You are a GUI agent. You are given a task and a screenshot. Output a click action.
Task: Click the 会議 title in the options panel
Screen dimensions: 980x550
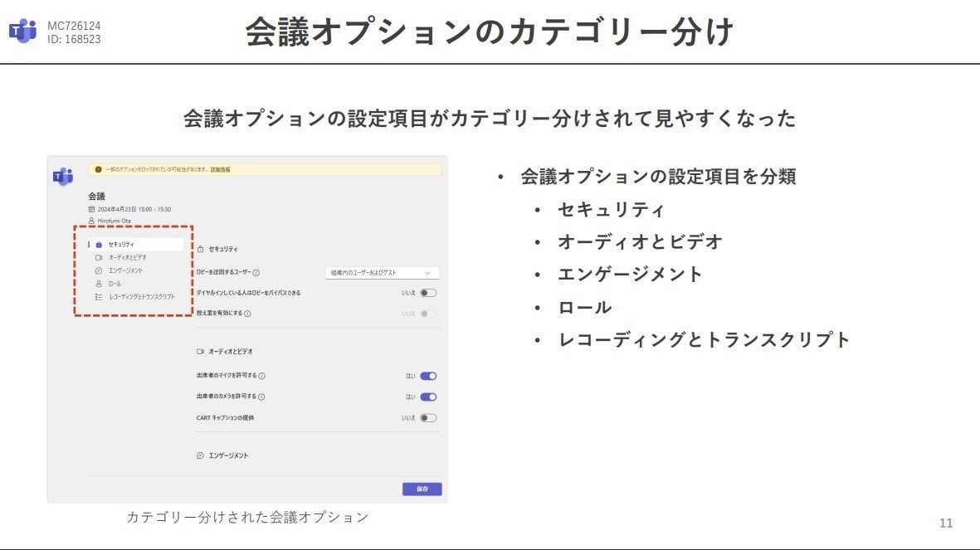point(97,197)
